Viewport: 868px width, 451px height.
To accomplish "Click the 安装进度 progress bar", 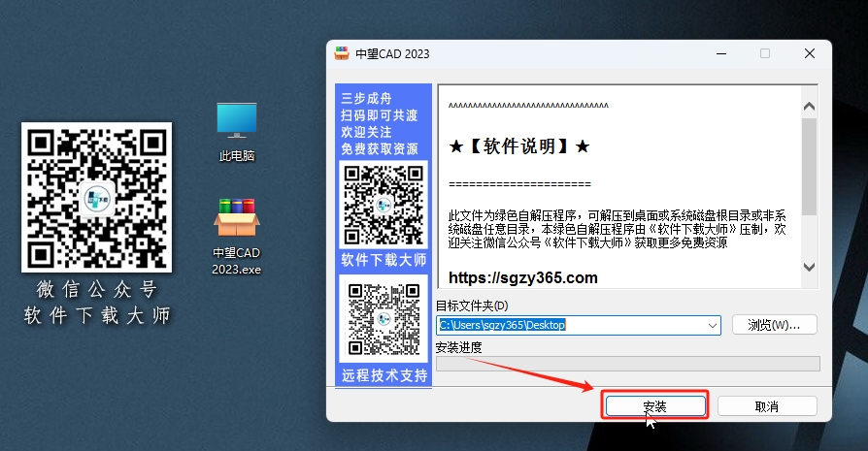I will click(x=628, y=364).
